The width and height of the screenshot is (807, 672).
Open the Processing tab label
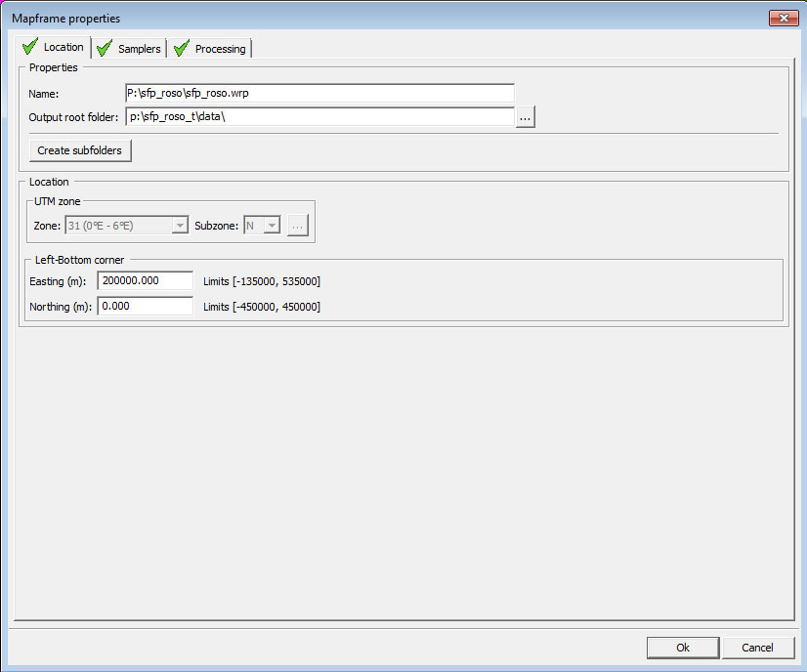[220, 49]
